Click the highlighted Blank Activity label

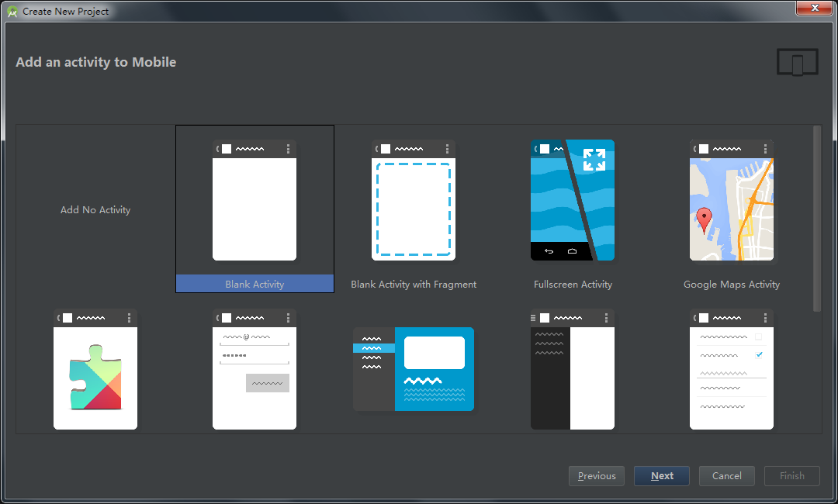[255, 285]
